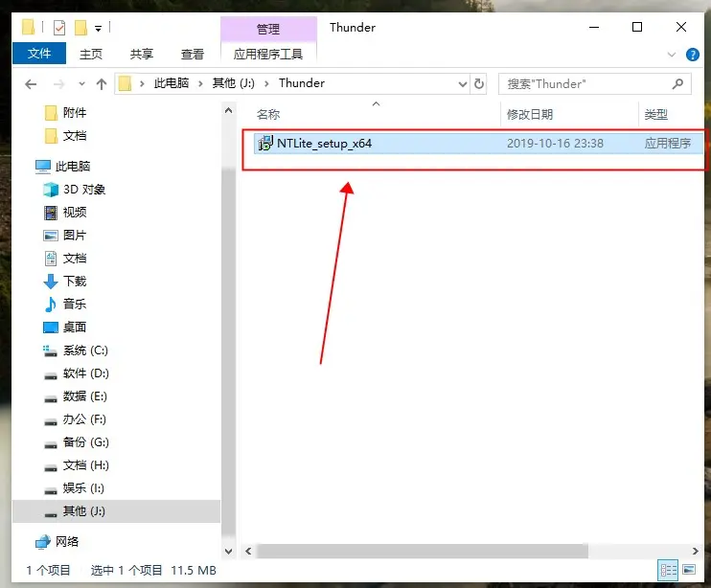Open the recent locations dropdown
711x588 pixels.
(x=81, y=84)
